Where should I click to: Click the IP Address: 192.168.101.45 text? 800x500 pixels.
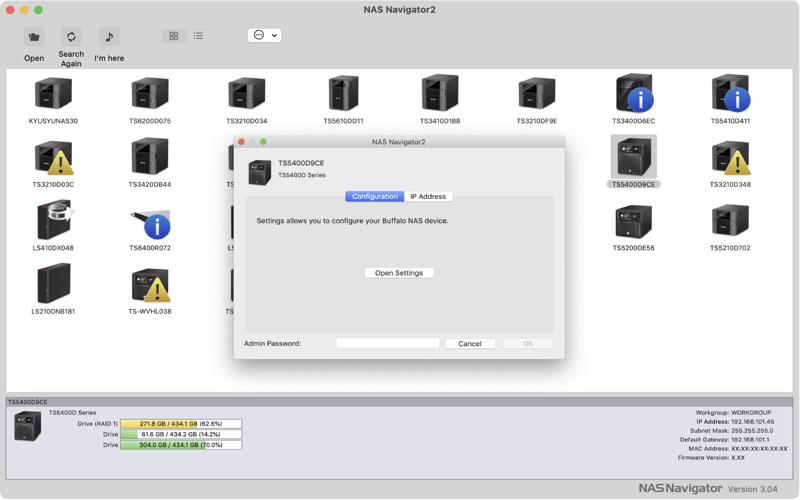pyautogui.click(x=735, y=422)
